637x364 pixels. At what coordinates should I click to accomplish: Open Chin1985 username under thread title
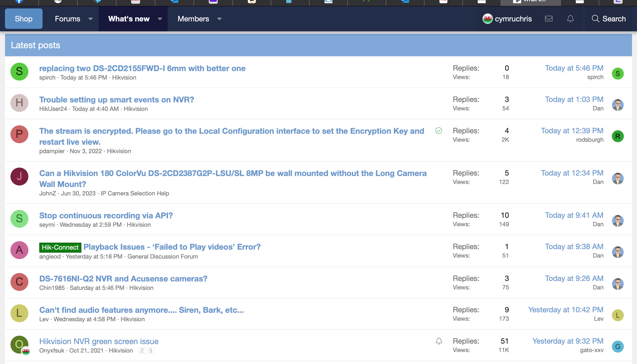click(52, 288)
